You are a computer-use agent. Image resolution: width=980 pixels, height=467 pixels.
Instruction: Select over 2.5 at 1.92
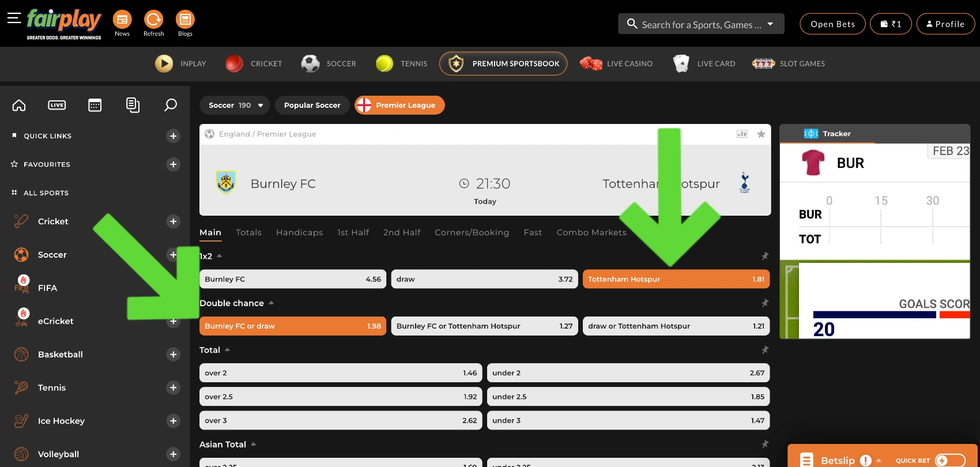click(341, 397)
